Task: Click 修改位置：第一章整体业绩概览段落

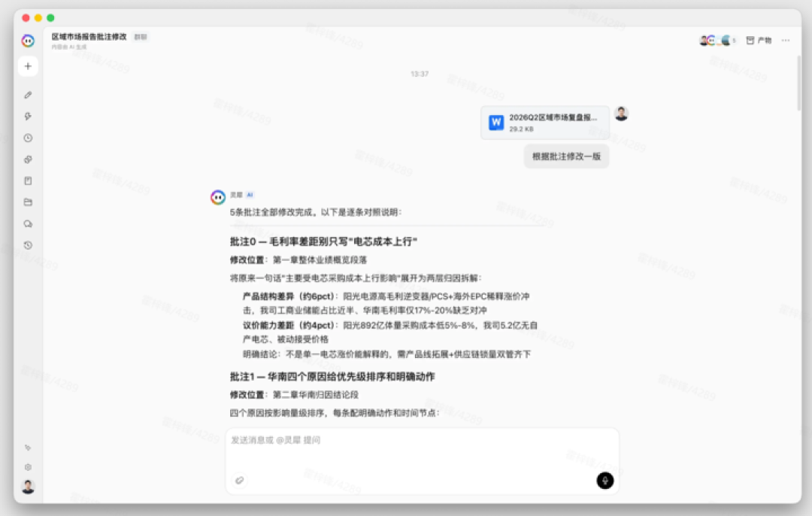Action: [x=298, y=260]
